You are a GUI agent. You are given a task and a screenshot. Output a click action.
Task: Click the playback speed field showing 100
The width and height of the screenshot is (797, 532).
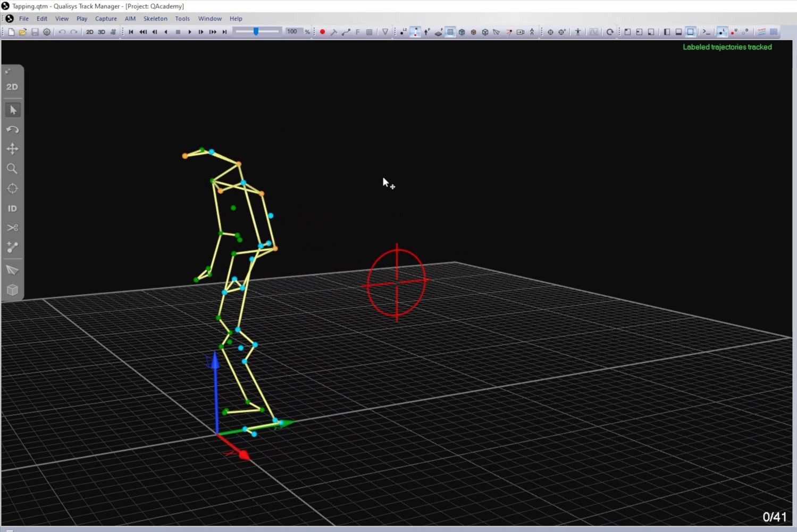point(293,32)
